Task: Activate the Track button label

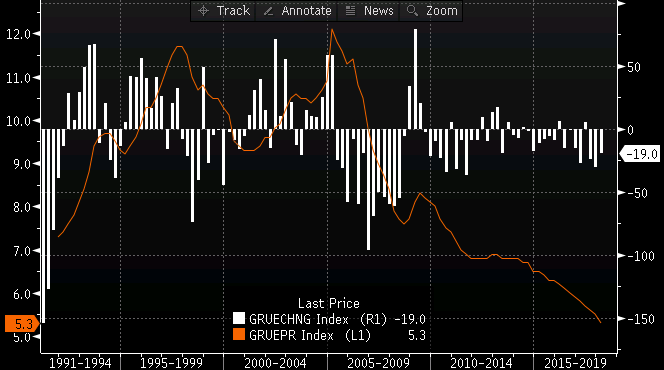Action: [233, 11]
